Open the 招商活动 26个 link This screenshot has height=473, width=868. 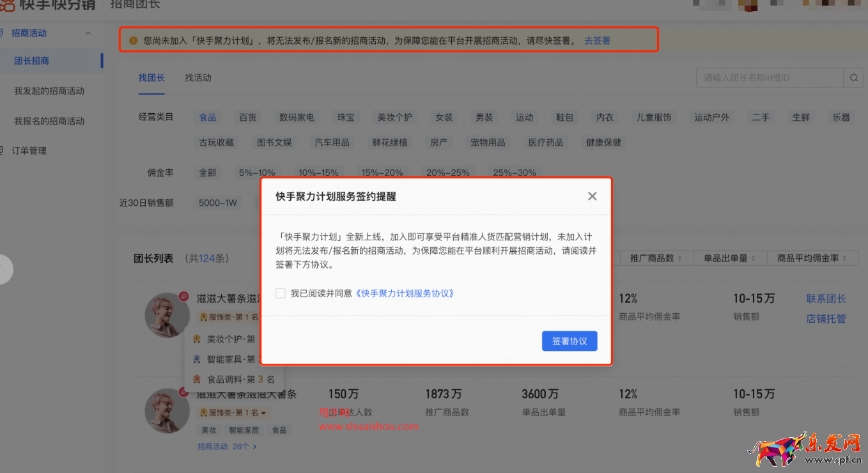click(227, 447)
